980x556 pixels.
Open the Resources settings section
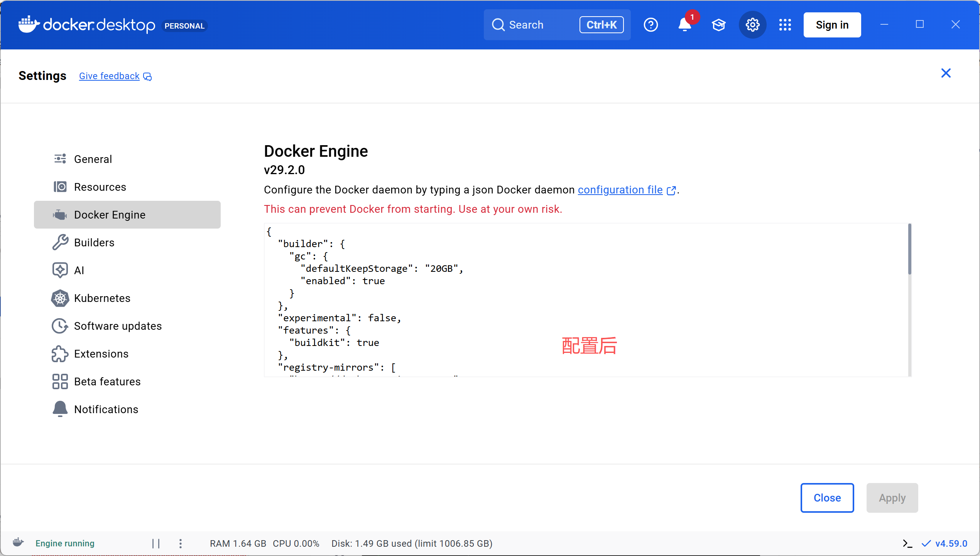[x=100, y=187]
